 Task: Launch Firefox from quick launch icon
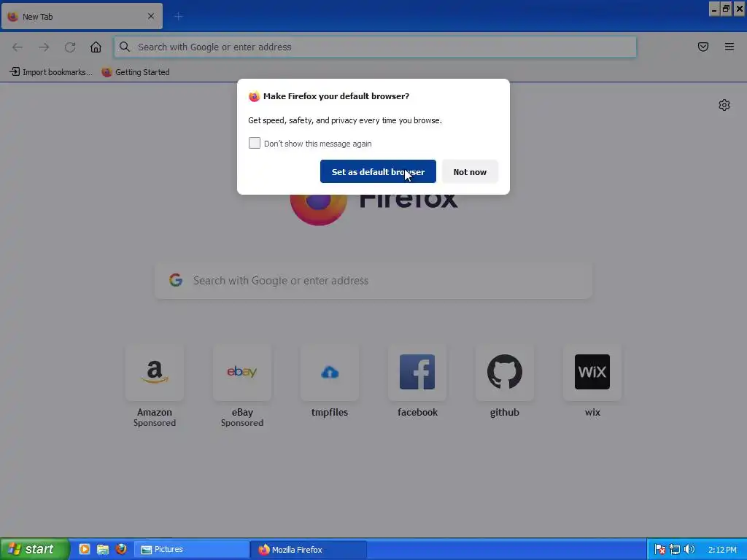(121, 549)
